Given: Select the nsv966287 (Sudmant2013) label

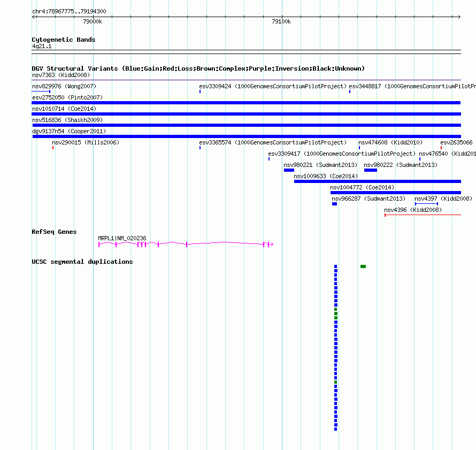Looking at the screenshot, I should (368, 199).
